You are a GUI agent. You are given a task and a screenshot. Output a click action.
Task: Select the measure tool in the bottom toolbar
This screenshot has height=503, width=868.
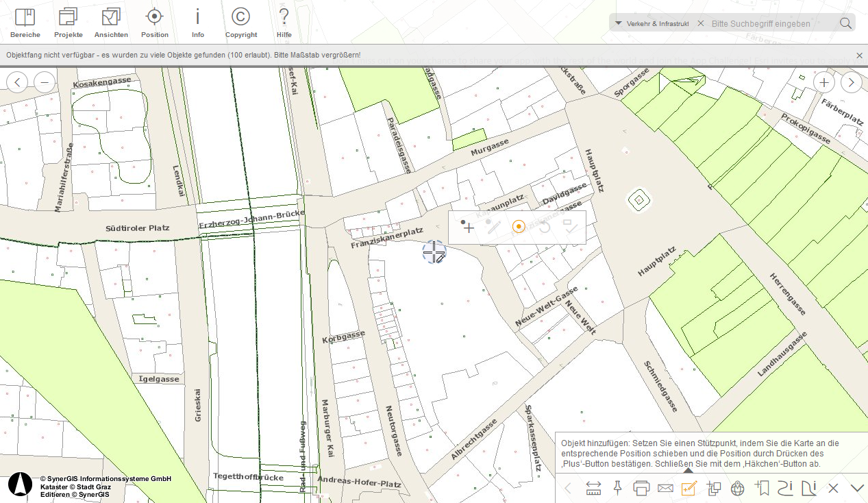click(x=593, y=488)
